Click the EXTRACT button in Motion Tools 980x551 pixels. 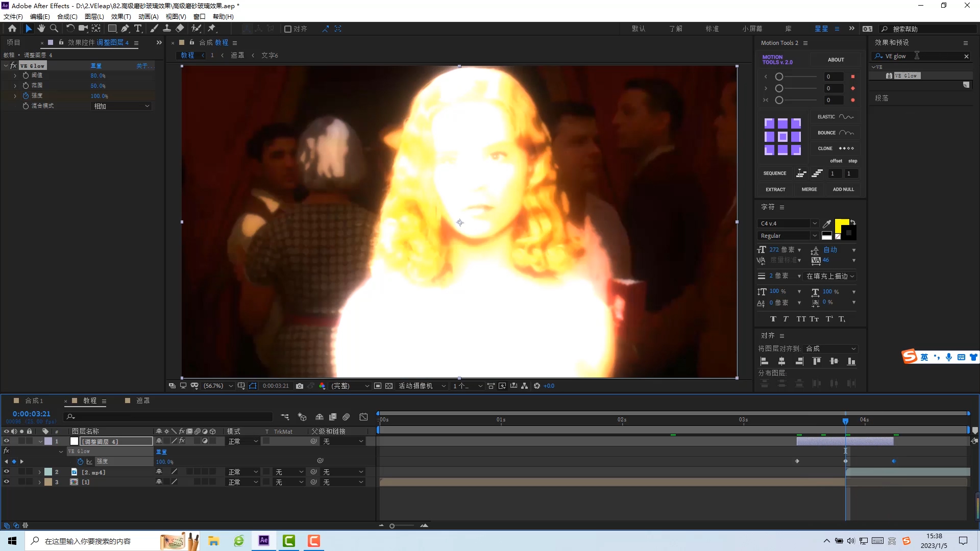point(775,189)
